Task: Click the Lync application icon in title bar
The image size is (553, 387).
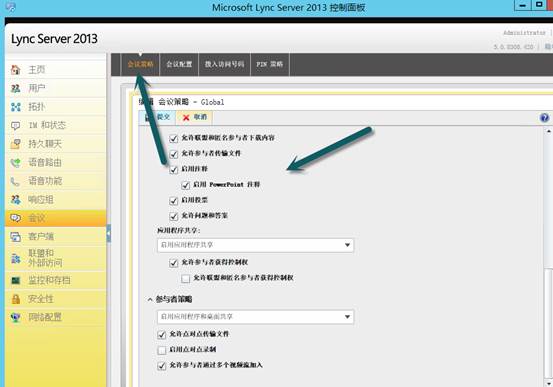Action: [11, 6]
